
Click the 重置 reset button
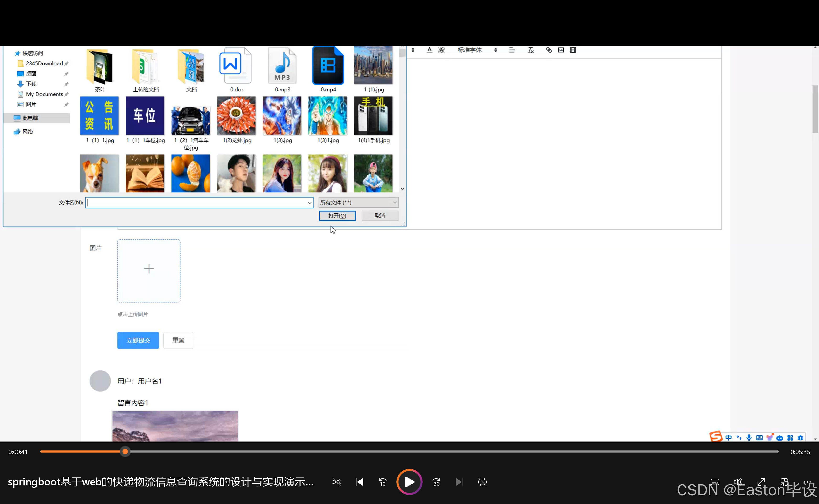pos(178,340)
